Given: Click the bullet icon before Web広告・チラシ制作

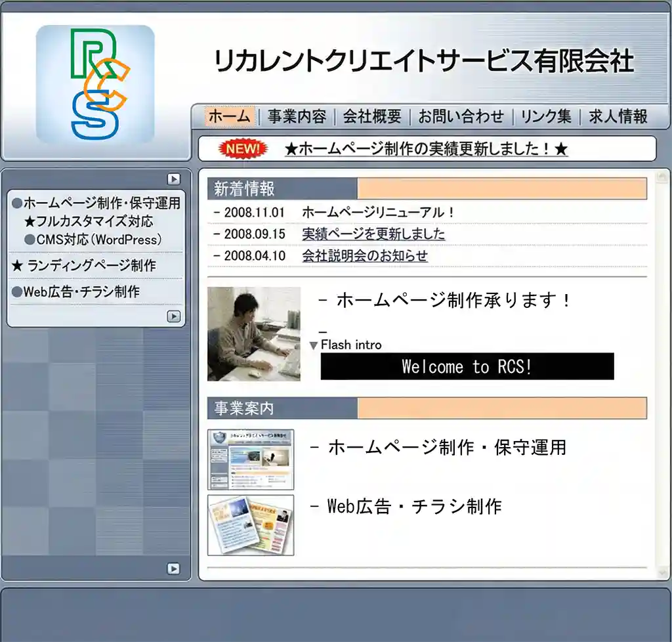Looking at the screenshot, I should point(18,291).
